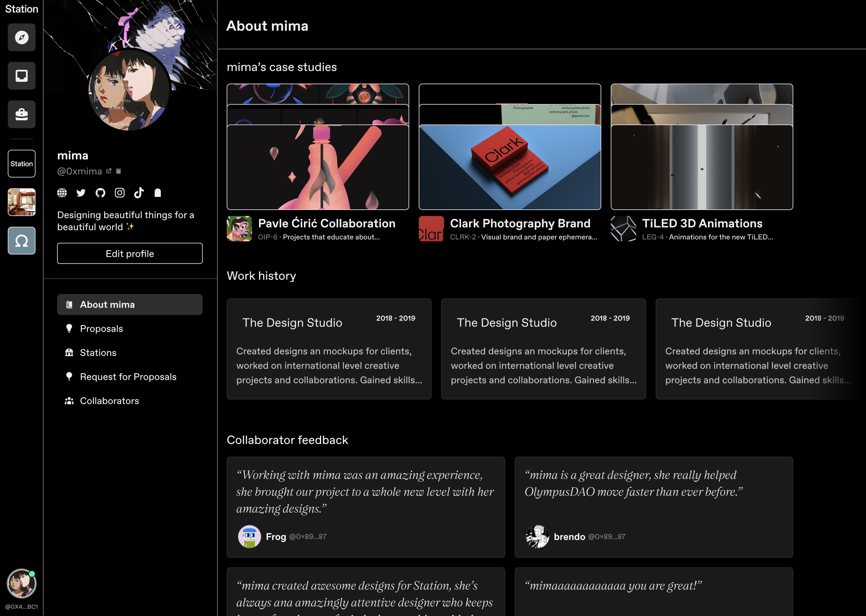The width and height of the screenshot is (866, 616).
Task: Copy address via clipboard icon near @0xmima
Action: pyautogui.click(x=118, y=171)
